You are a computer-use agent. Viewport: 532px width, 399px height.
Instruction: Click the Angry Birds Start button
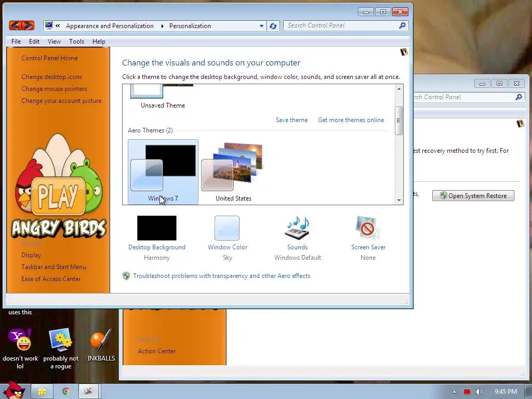click(14, 391)
